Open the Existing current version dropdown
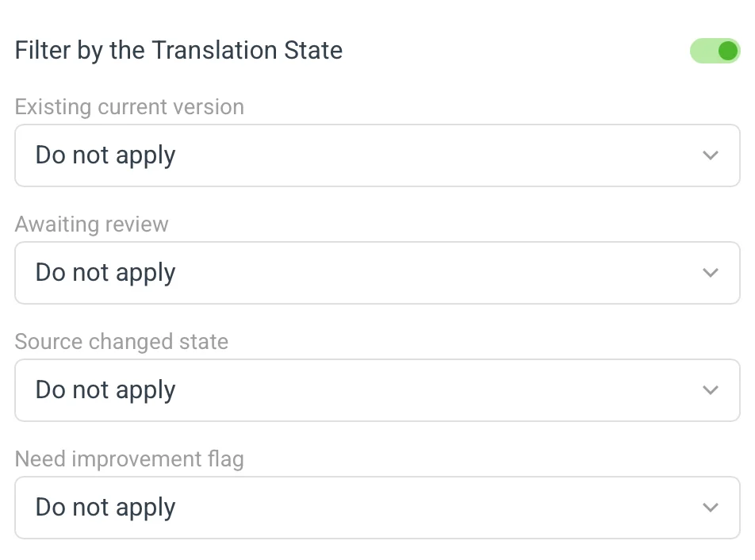Viewport: 755px width, 560px height. click(x=377, y=155)
